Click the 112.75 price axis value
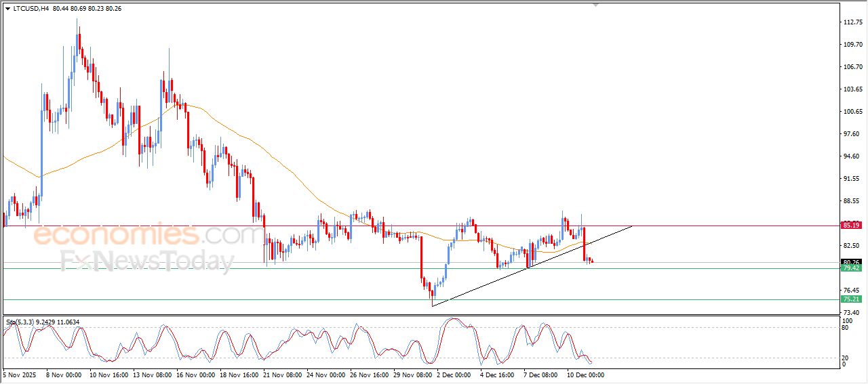Image resolution: width=868 pixels, height=384 pixels. click(851, 22)
